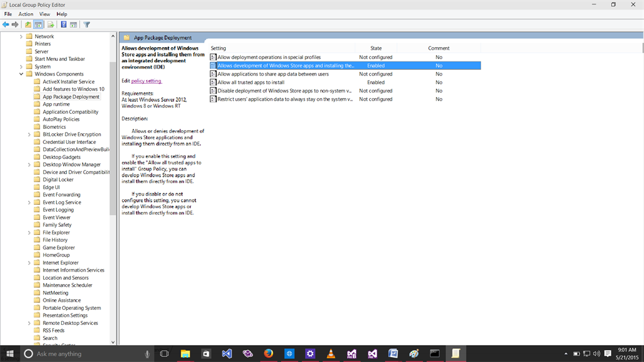Open the File menu

point(8,14)
